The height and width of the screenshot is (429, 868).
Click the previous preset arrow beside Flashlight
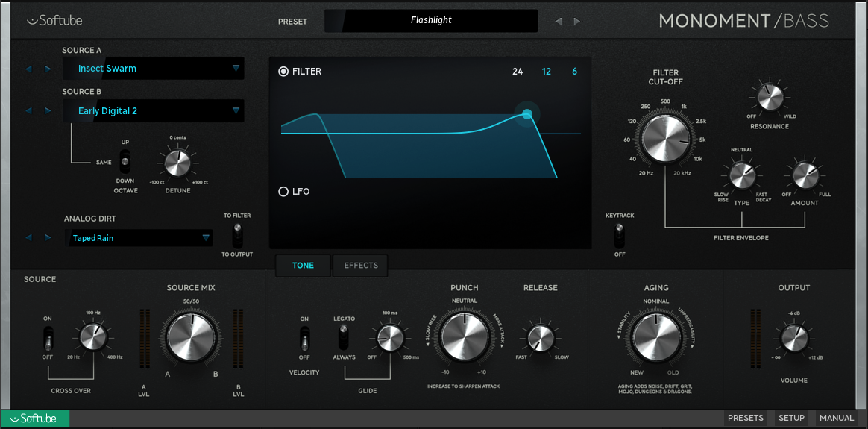(559, 22)
